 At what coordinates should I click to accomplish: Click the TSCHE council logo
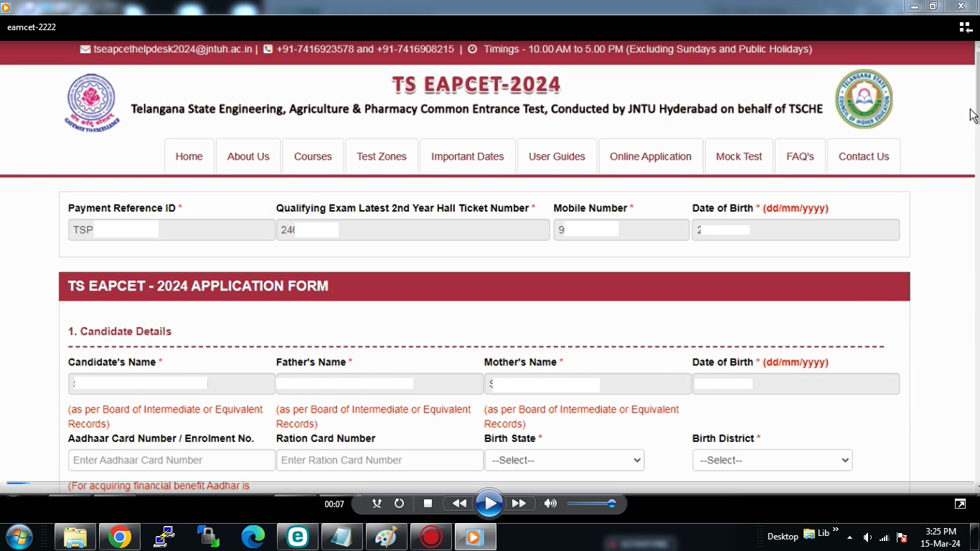point(864,99)
